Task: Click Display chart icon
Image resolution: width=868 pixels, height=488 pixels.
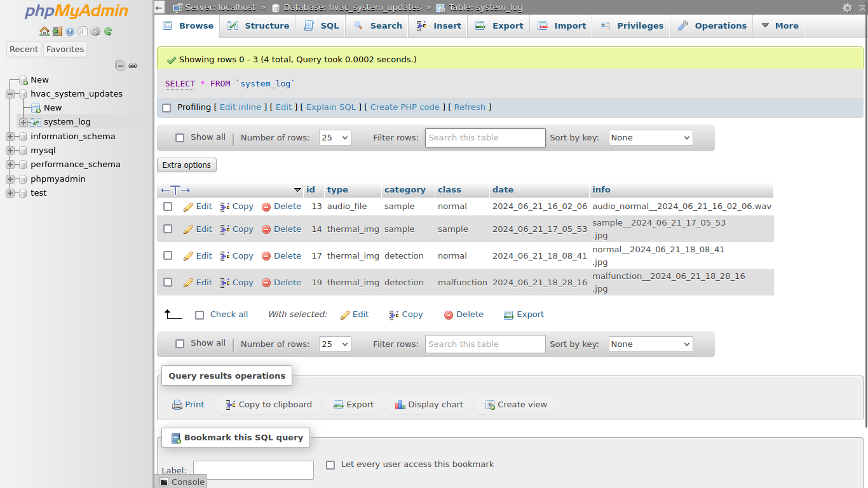Action: coord(400,405)
